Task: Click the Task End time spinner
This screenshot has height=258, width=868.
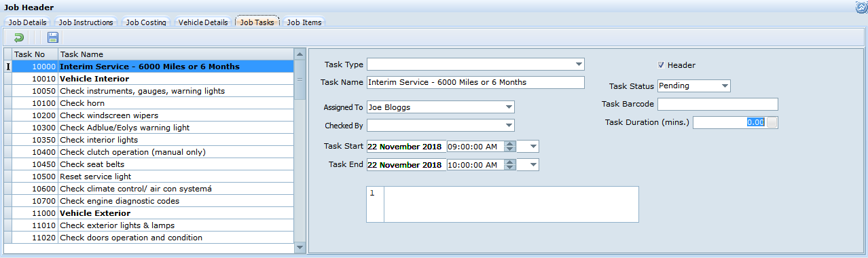Action: [510, 165]
